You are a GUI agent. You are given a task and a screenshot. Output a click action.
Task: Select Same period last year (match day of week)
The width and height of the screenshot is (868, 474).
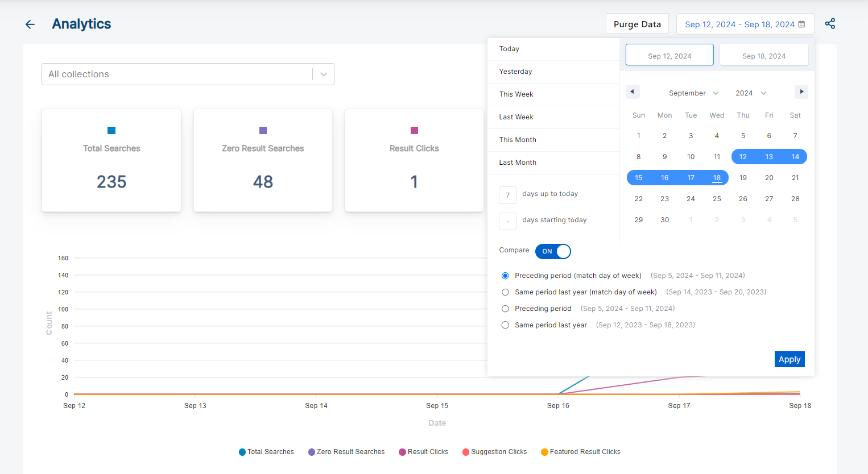(505, 292)
